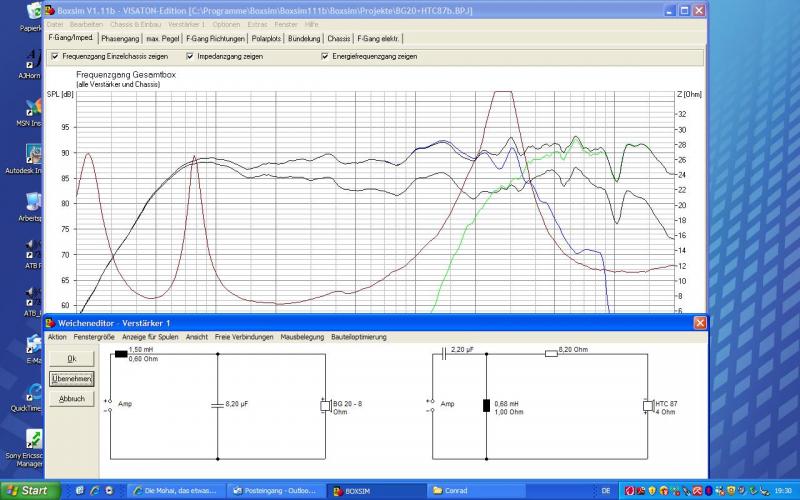Open the Chassis tab
The width and height of the screenshot is (800, 500).
click(x=339, y=38)
